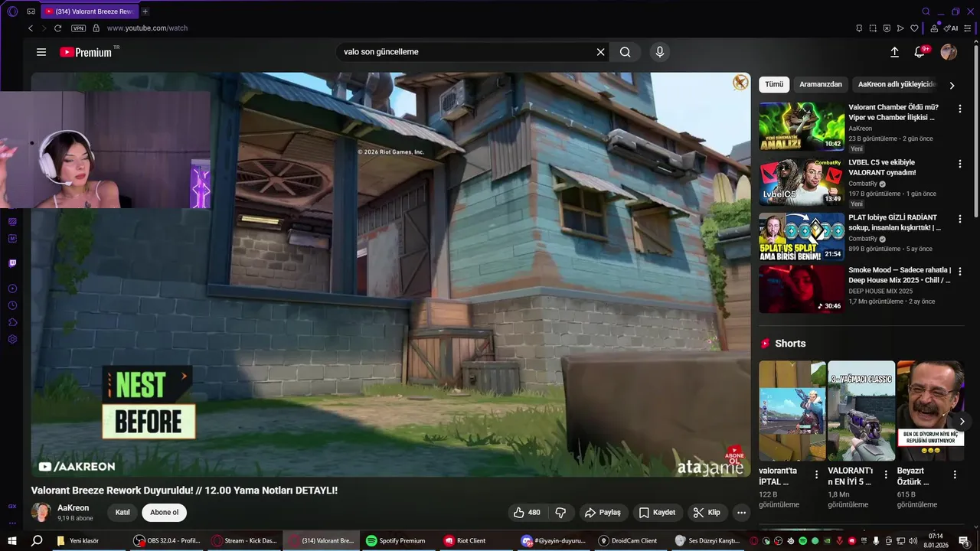Click the in-video ABONE OL subscribe badge

click(x=734, y=455)
